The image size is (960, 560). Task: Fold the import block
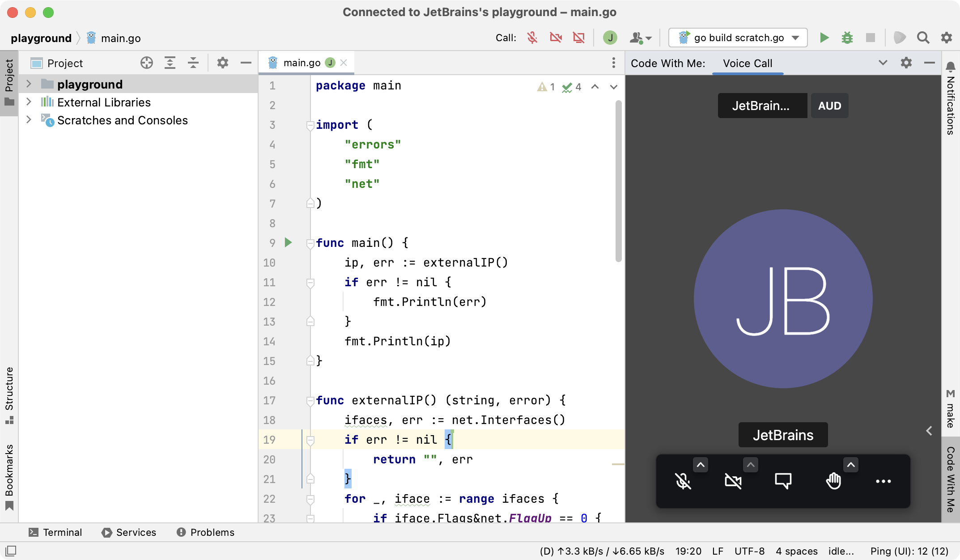click(310, 125)
